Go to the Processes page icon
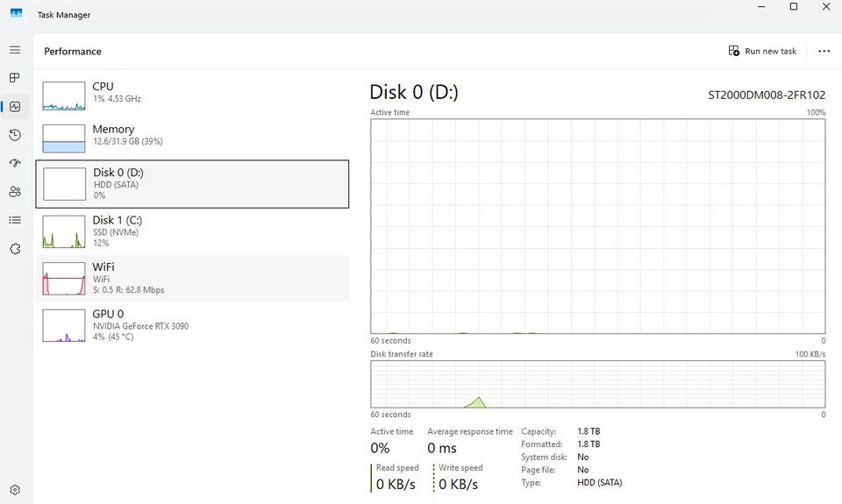This screenshot has height=504, width=842. click(x=15, y=78)
